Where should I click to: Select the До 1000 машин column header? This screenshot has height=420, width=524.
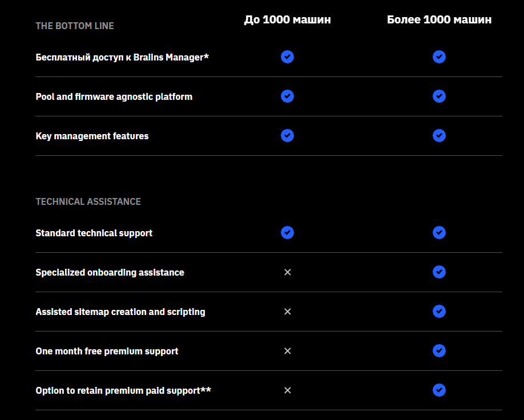pyautogui.click(x=287, y=20)
